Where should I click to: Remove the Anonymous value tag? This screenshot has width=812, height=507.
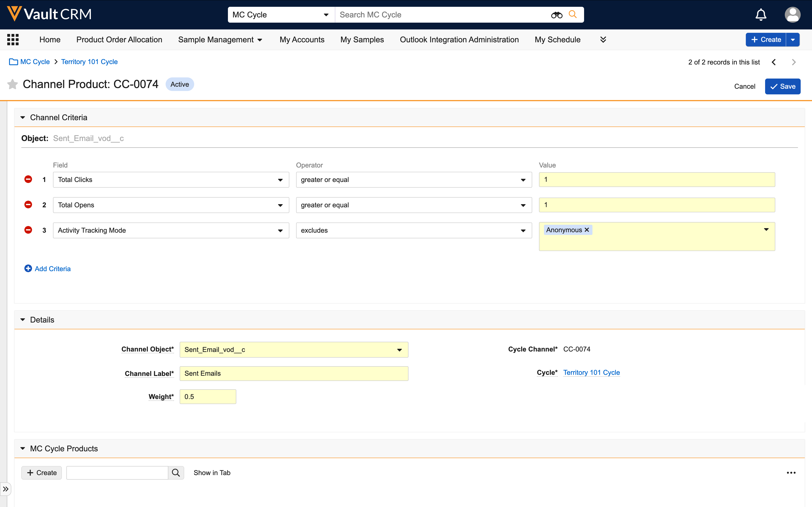coord(587,230)
